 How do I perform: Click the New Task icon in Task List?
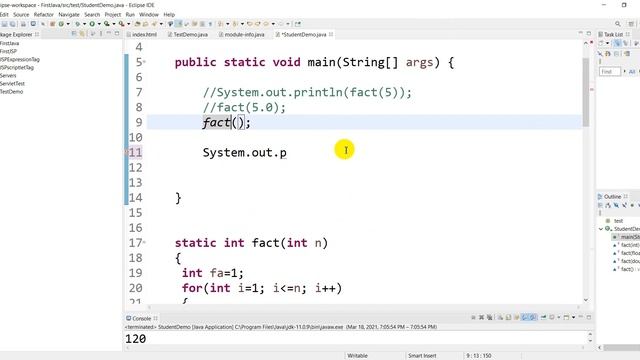601,43
